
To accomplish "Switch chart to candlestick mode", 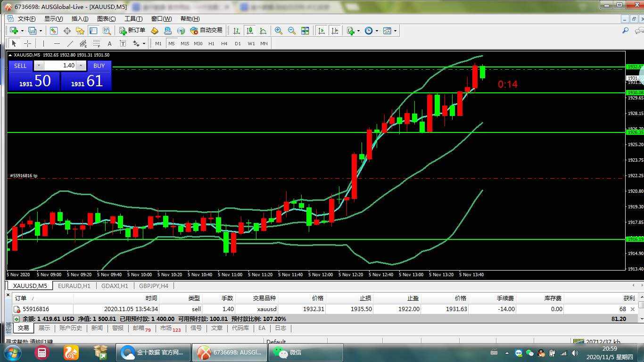I will point(250,31).
